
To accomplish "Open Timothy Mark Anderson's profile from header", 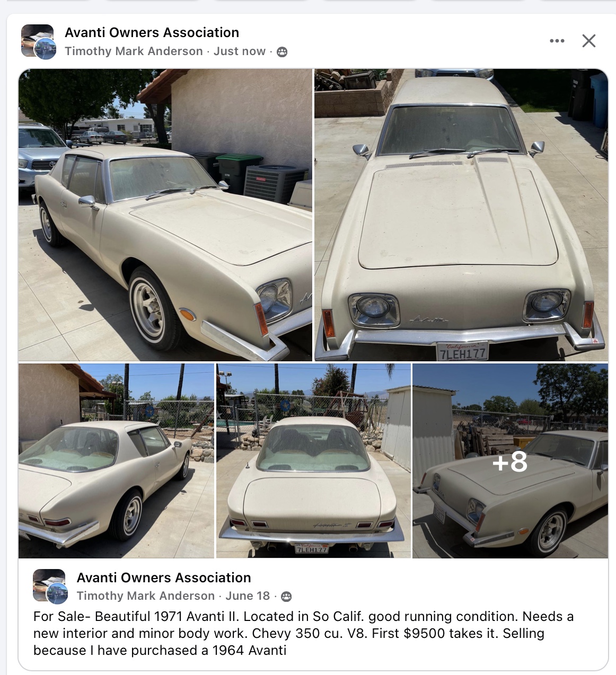I will tap(134, 51).
